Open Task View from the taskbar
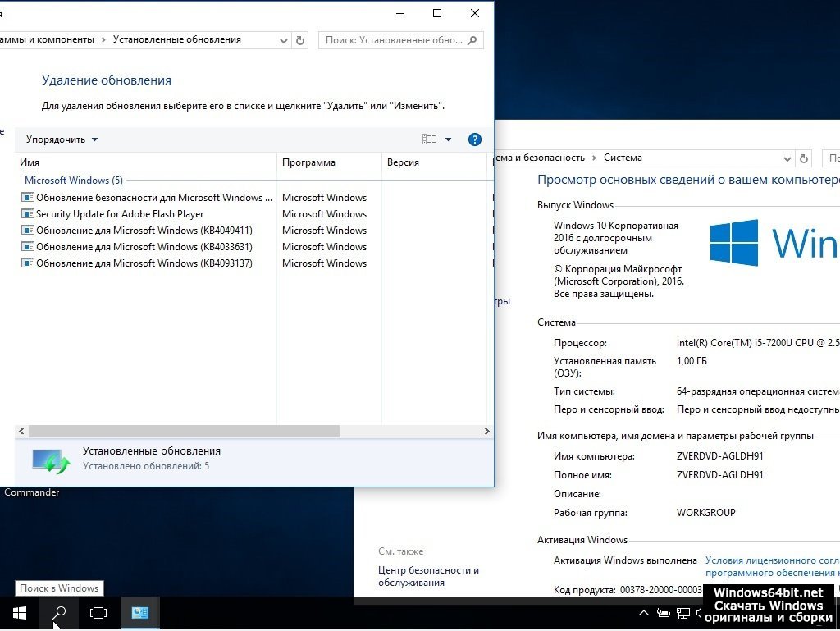 pos(98,613)
